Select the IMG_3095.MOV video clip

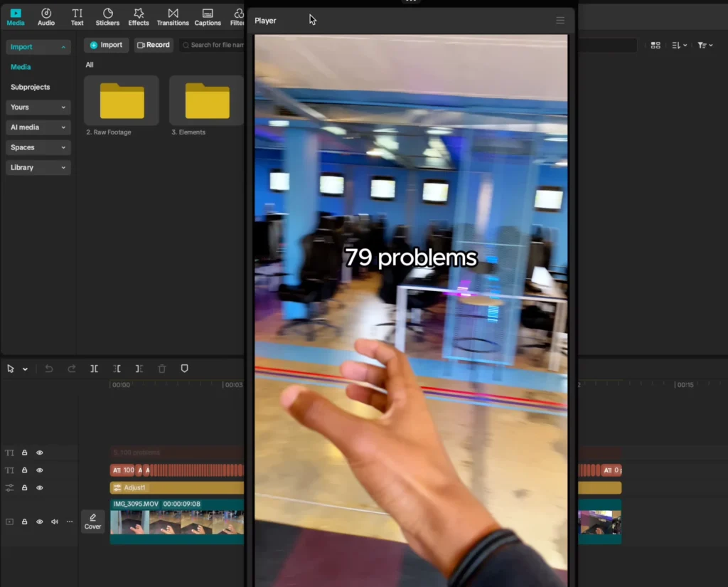177,522
